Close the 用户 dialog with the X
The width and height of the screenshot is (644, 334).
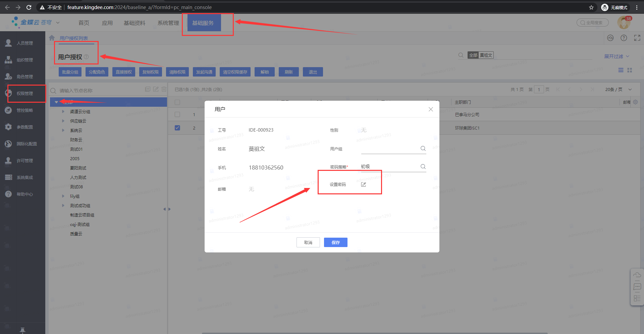click(x=431, y=109)
